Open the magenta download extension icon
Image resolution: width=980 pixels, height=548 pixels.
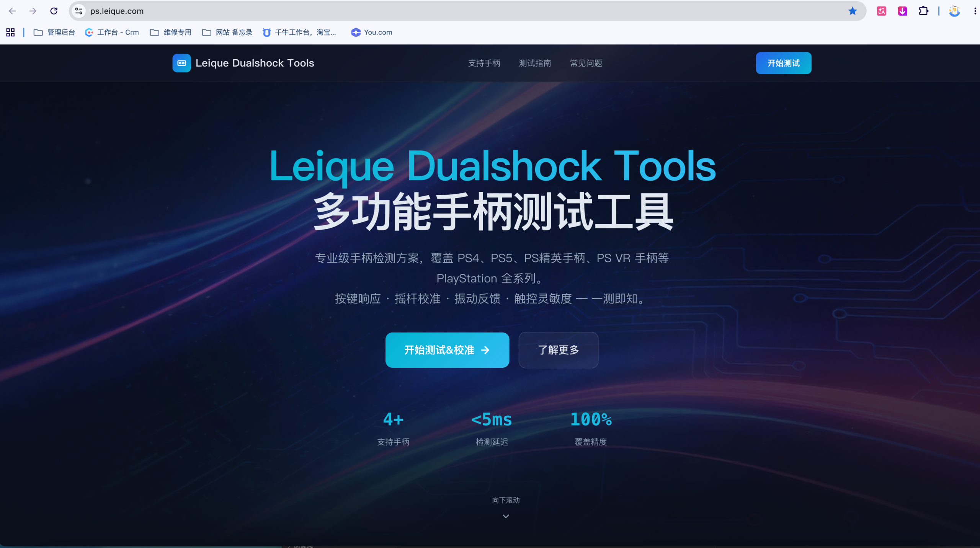(902, 11)
